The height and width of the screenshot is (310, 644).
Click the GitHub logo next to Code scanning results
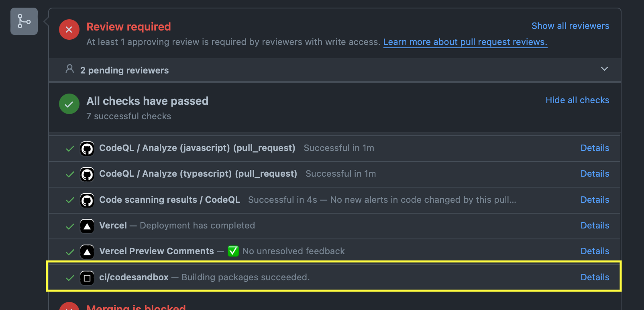point(87,200)
